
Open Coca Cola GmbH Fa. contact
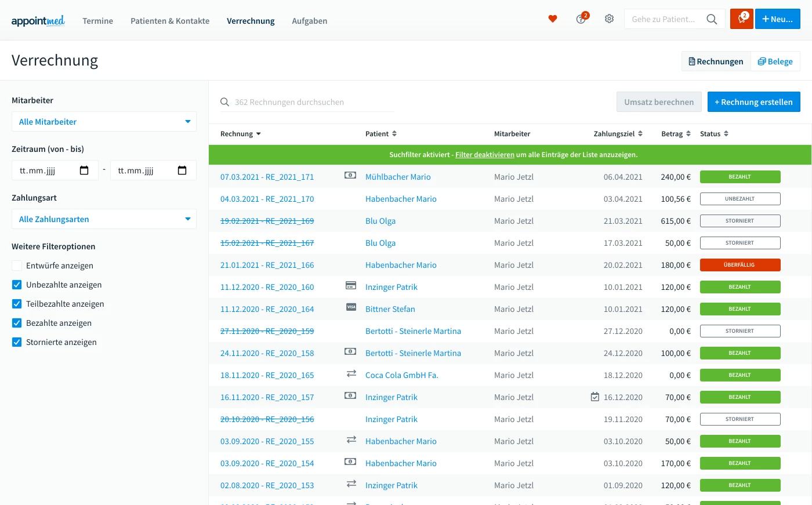pos(402,375)
